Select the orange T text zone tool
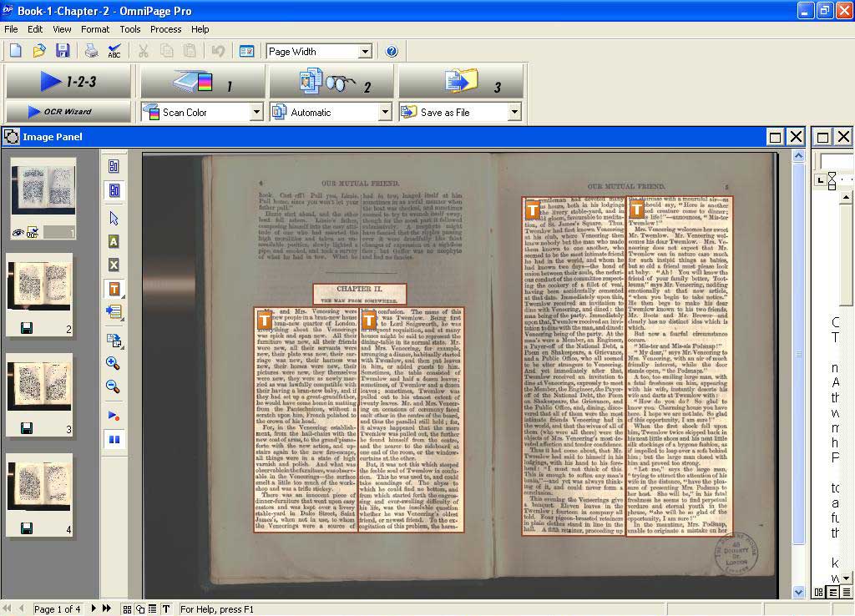Image resolution: width=855 pixels, height=616 pixels. point(114,289)
